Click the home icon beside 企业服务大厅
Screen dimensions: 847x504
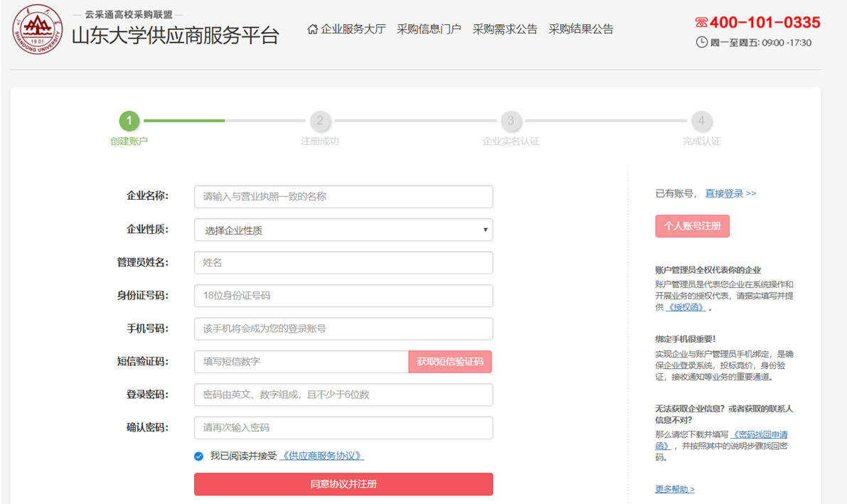(312, 29)
